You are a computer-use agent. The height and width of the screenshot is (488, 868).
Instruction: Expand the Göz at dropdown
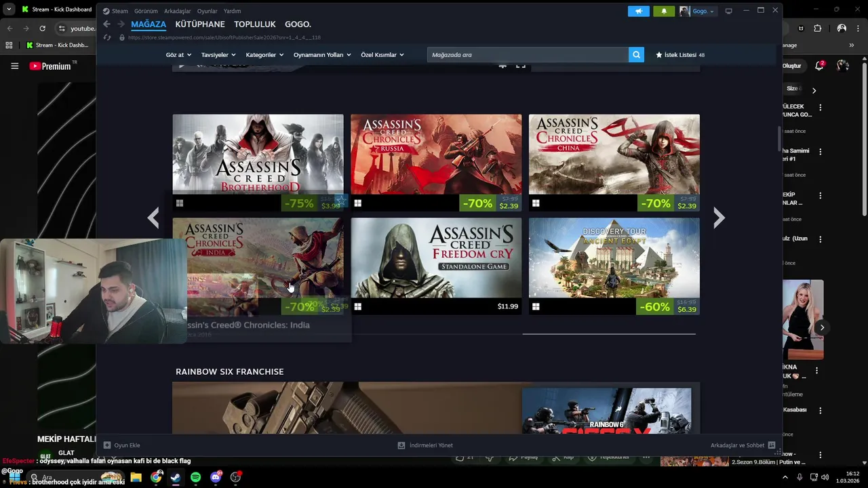pos(178,55)
